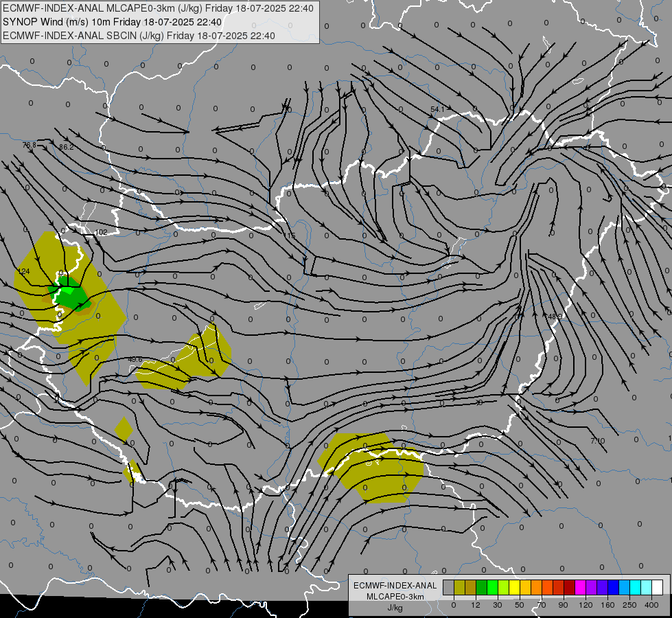Click the legend unit J/kg
672x618 pixels.
pyautogui.click(x=395, y=608)
